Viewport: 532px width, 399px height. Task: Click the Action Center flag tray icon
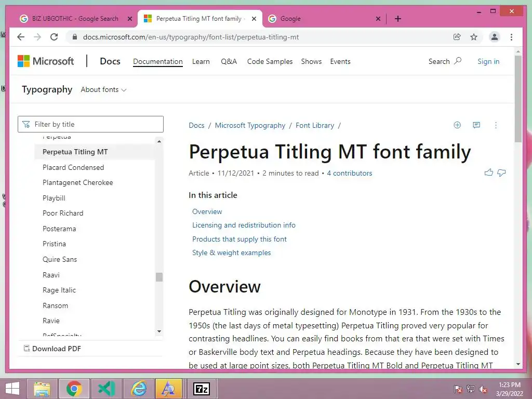tap(458, 389)
